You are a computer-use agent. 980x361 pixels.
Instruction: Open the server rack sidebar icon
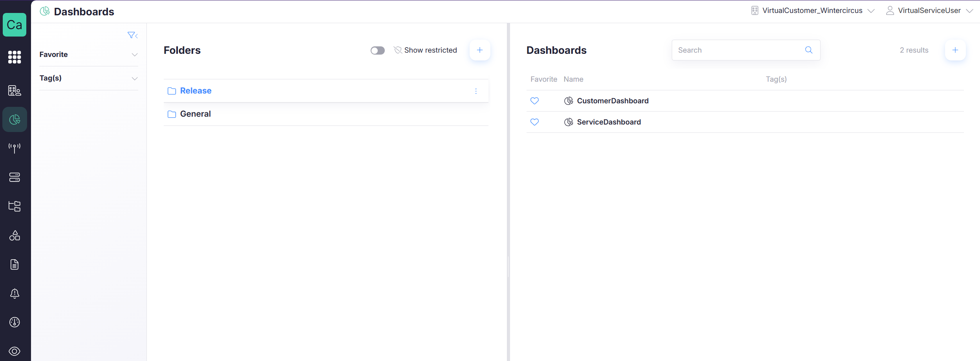15,177
